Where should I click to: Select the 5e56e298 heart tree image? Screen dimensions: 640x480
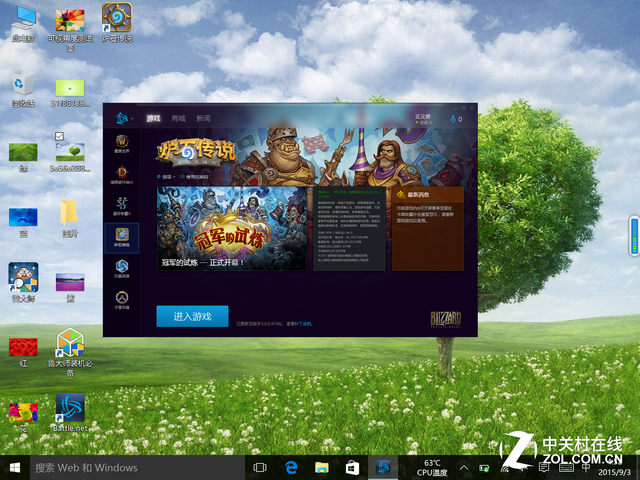click(70, 157)
